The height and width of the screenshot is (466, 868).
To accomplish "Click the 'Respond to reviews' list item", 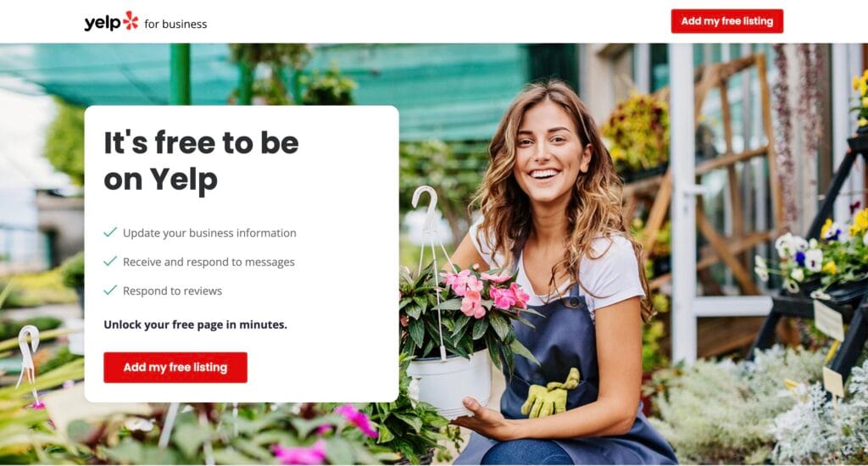I will click(172, 291).
